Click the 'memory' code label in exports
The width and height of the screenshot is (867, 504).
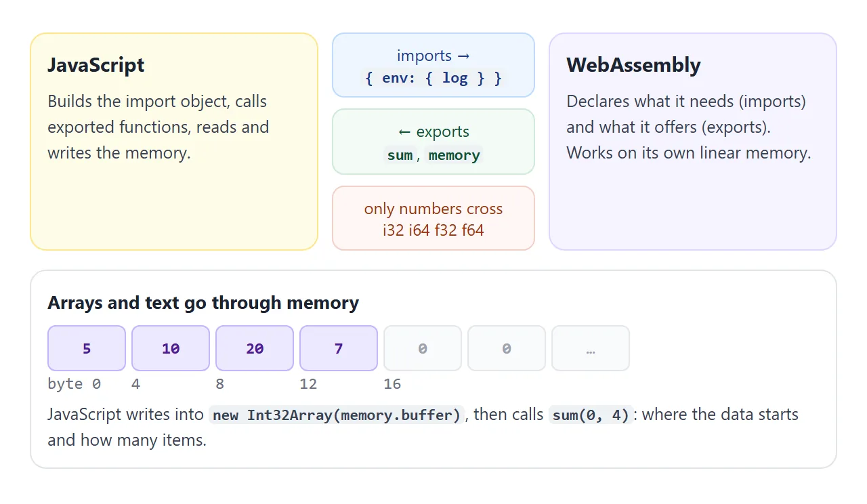pos(454,155)
